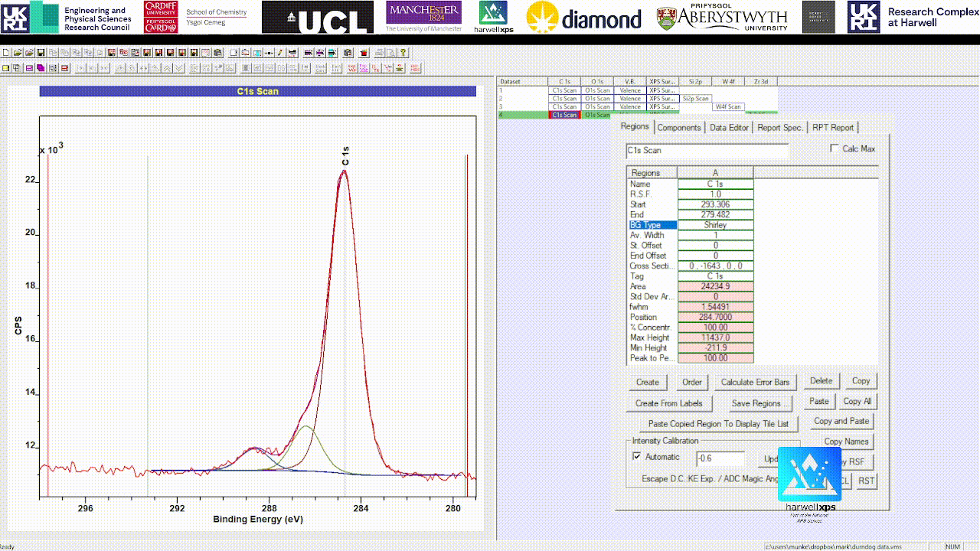Click the intensity calibration field showing -0.6
Viewport: 980px width, 551px height.
click(720, 459)
